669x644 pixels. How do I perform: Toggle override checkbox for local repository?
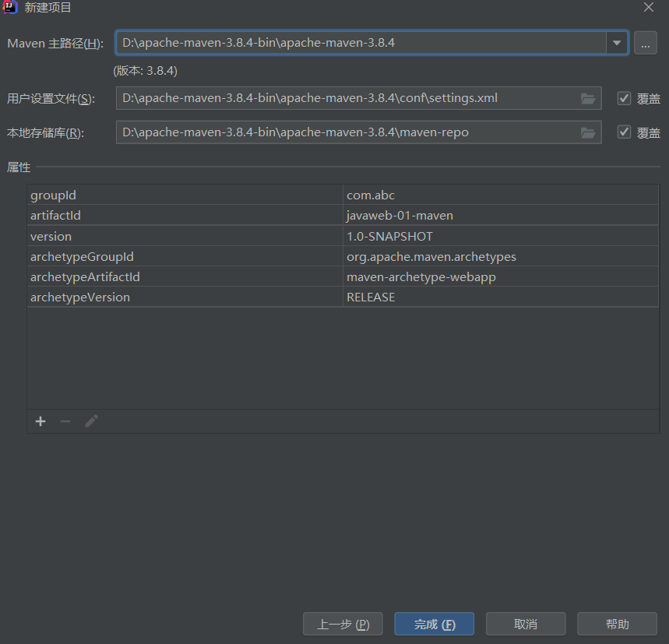click(x=624, y=132)
